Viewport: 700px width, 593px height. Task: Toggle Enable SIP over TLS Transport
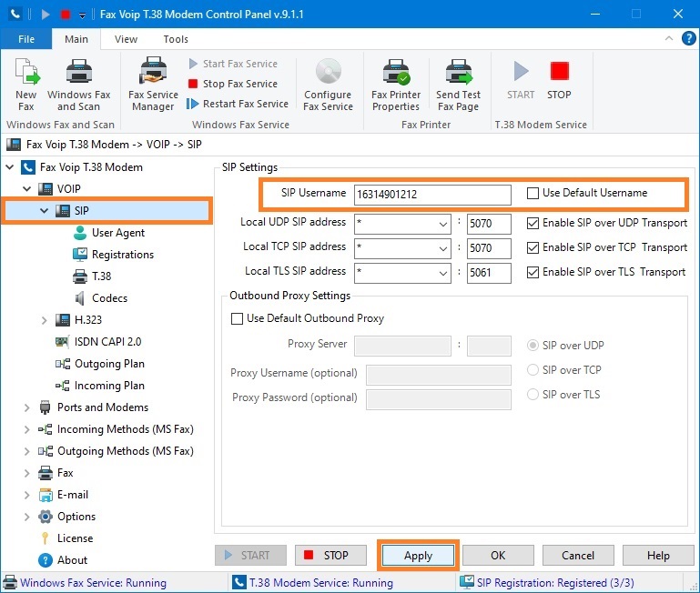click(x=533, y=272)
